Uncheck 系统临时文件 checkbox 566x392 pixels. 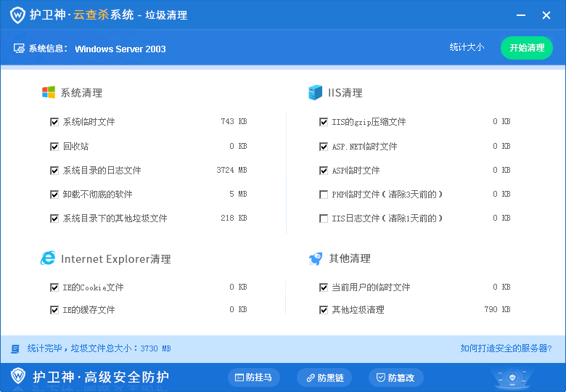[x=54, y=122]
